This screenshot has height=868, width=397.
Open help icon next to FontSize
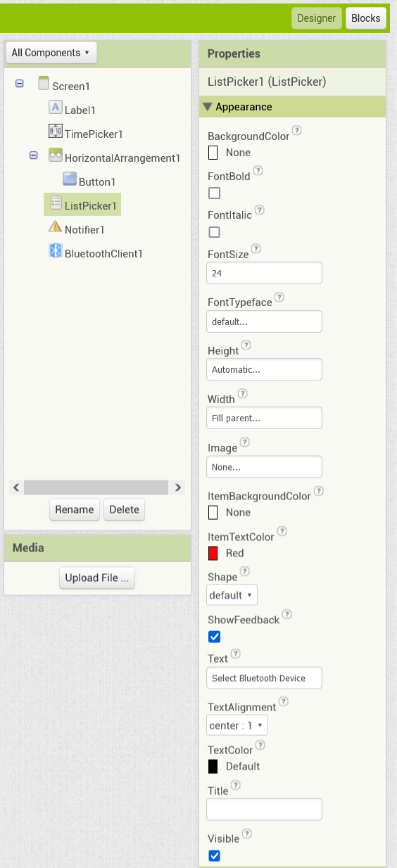[x=256, y=248]
